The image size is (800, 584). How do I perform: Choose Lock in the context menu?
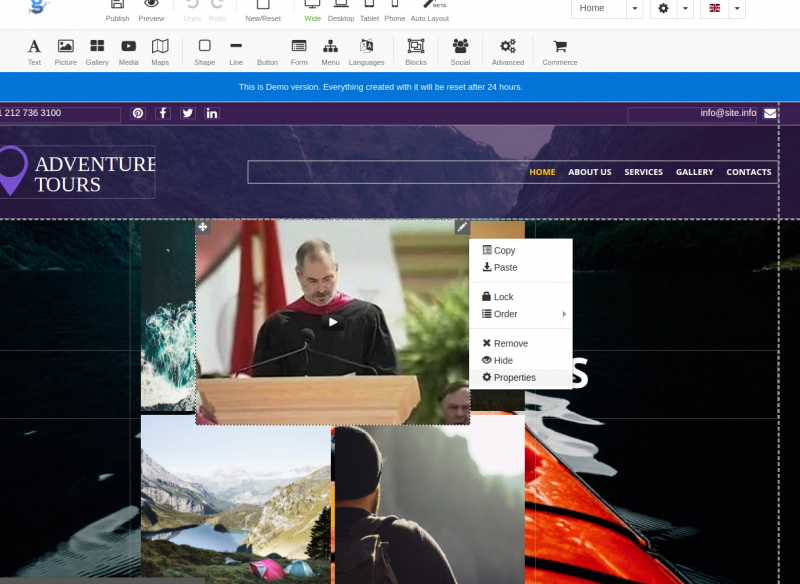520,297
